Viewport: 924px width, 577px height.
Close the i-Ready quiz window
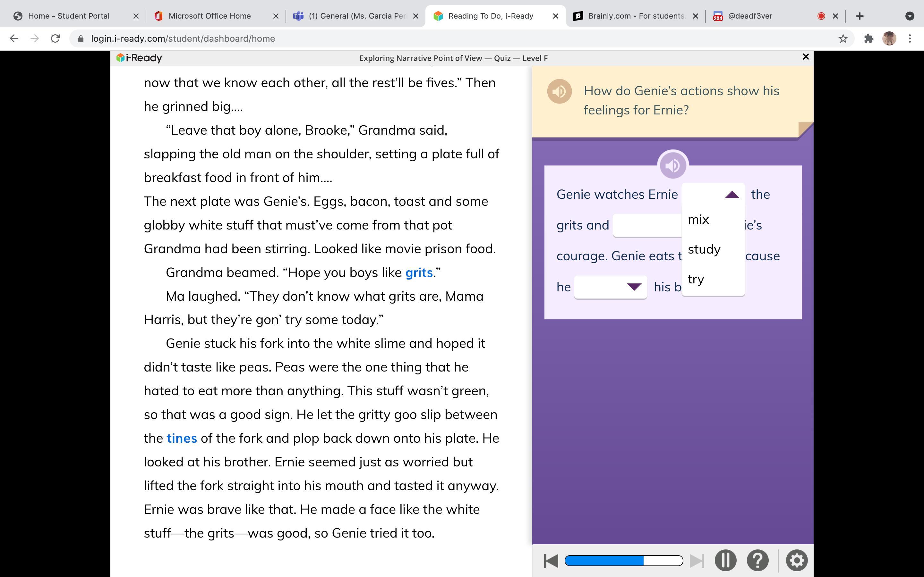806,57
